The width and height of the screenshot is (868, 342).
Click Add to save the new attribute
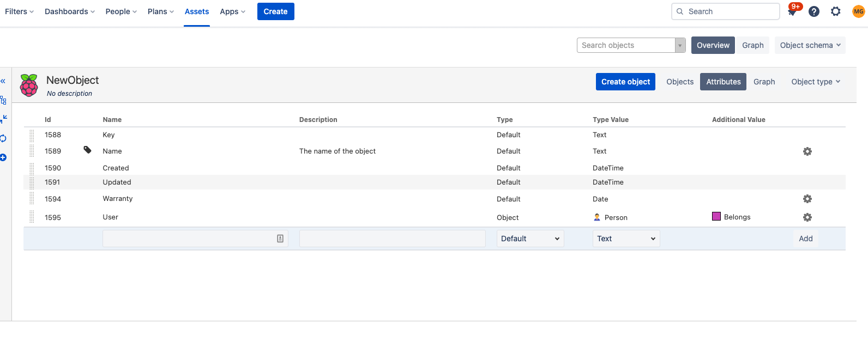point(805,239)
